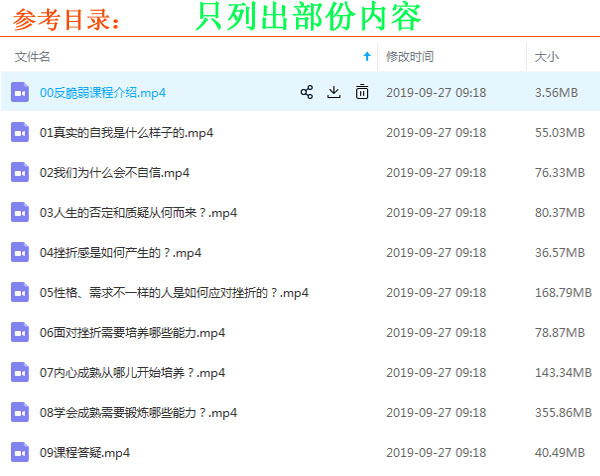Delete 00反脆弱课程介绍.mp4 using trash icon

tap(362, 92)
